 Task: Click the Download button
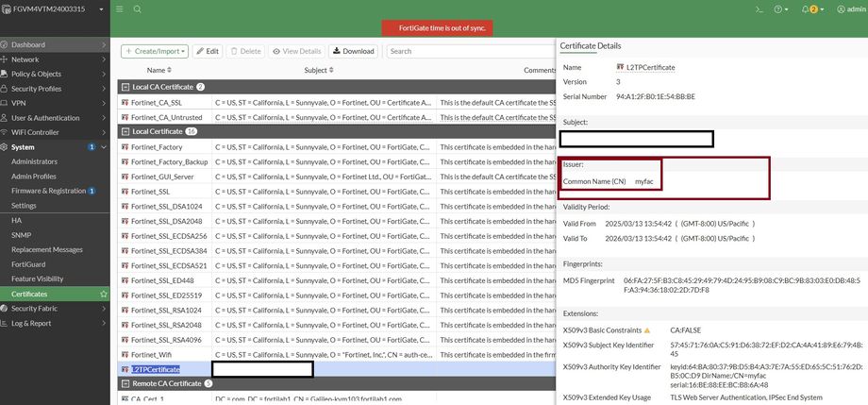coord(353,51)
